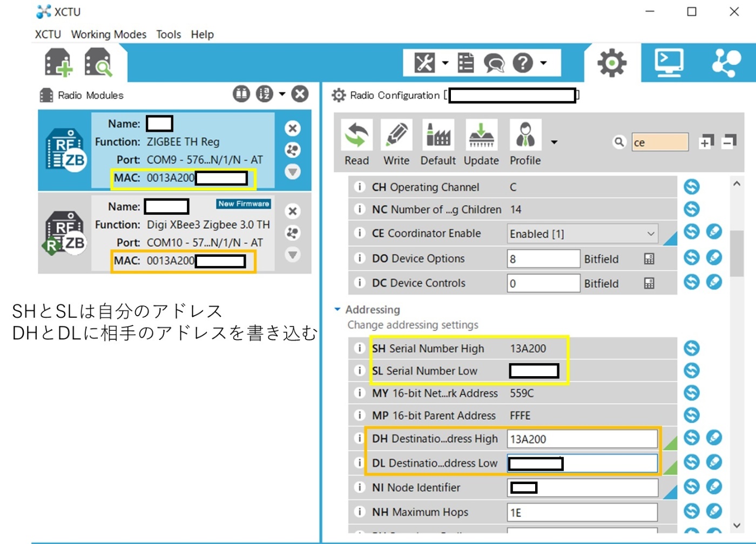Add a radio module icon
Screen dimensions: 756x544
click(58, 63)
